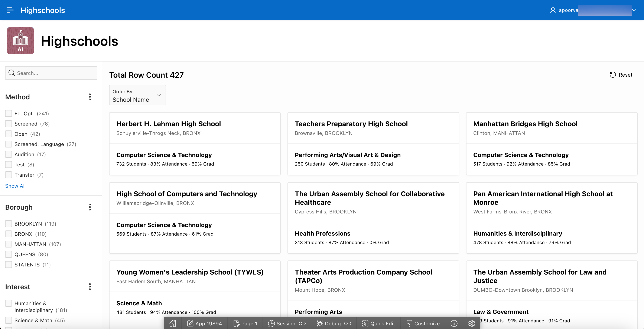Open Page 1 in developer toolbar
644x329 pixels.
tap(245, 323)
